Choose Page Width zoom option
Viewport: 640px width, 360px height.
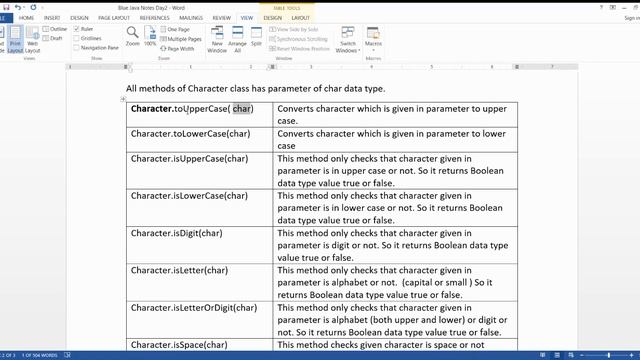177,49
